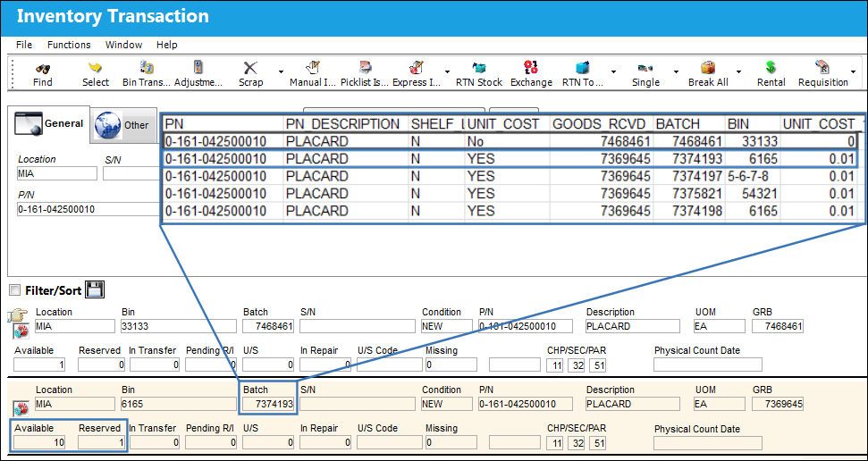Open the Window menu
Image resolution: width=868 pixels, height=461 pixels.
pos(123,45)
